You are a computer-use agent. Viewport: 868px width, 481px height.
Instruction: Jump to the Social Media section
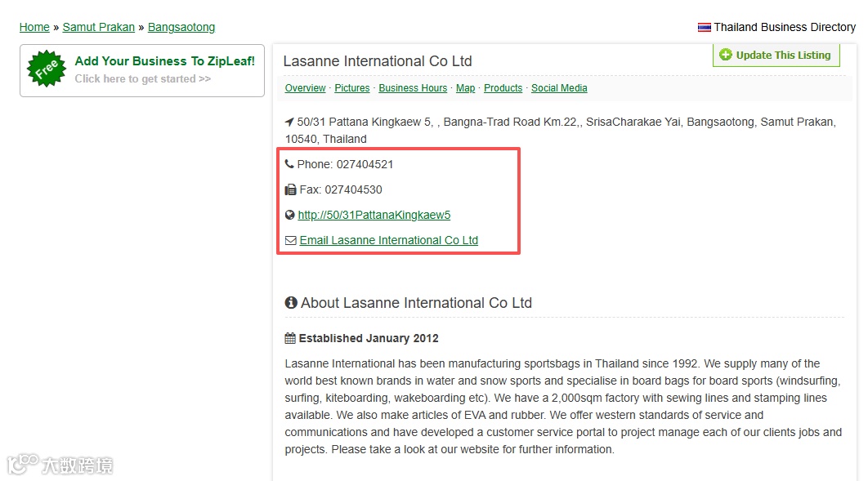[559, 88]
